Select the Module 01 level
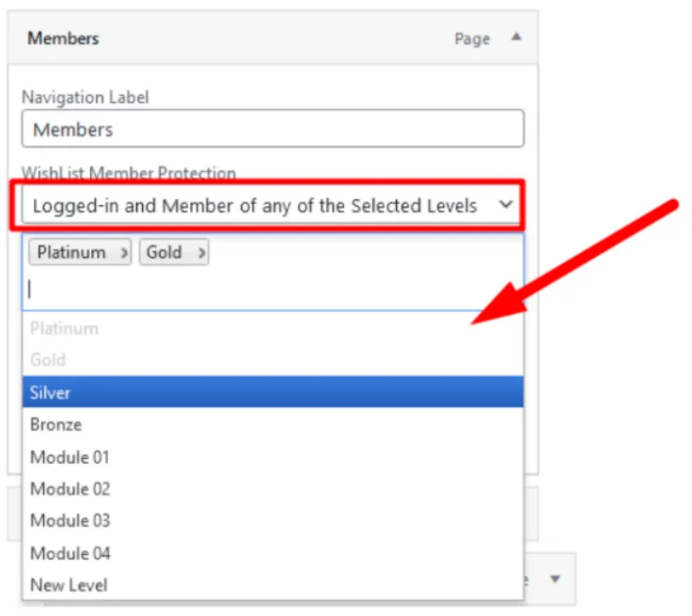The width and height of the screenshot is (692, 616). (x=273, y=457)
